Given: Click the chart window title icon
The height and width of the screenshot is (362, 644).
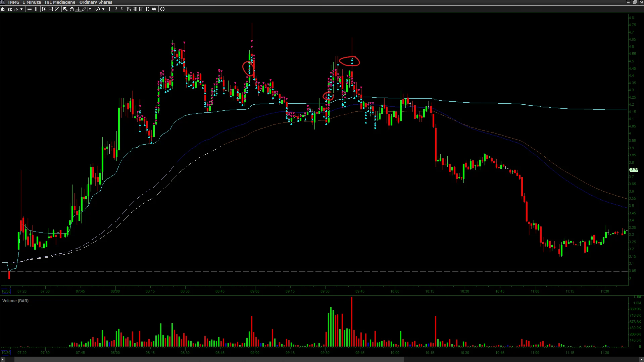Looking at the screenshot, I should click(2, 2).
